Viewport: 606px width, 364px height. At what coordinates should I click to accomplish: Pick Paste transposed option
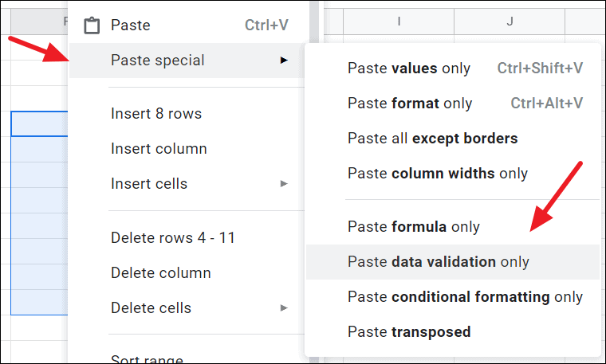409,332
